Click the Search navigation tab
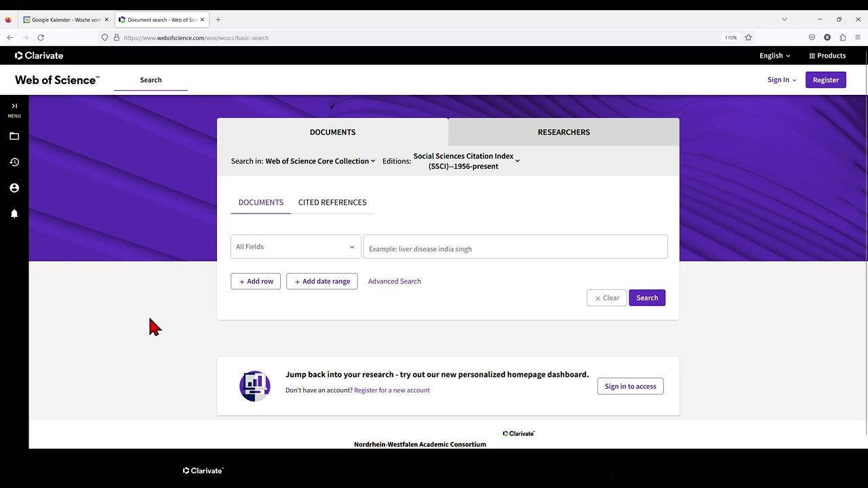Image resolution: width=868 pixels, height=488 pixels. pos(151,80)
